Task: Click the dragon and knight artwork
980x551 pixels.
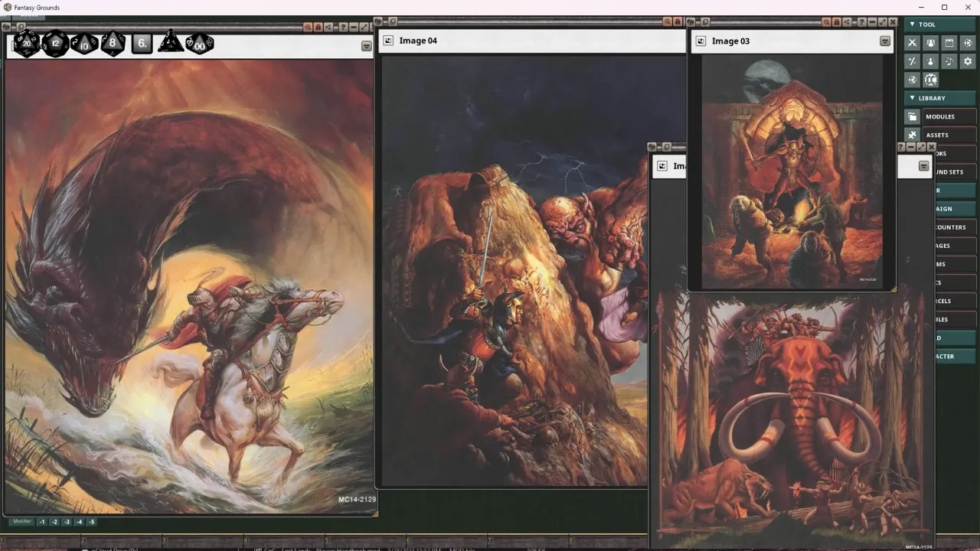Action: point(189,287)
